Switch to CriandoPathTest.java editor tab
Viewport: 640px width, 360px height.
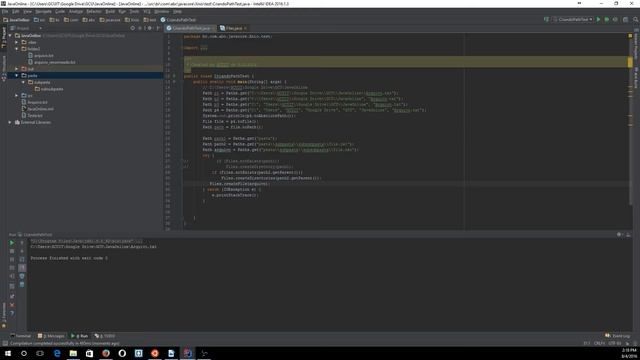[x=190, y=28]
